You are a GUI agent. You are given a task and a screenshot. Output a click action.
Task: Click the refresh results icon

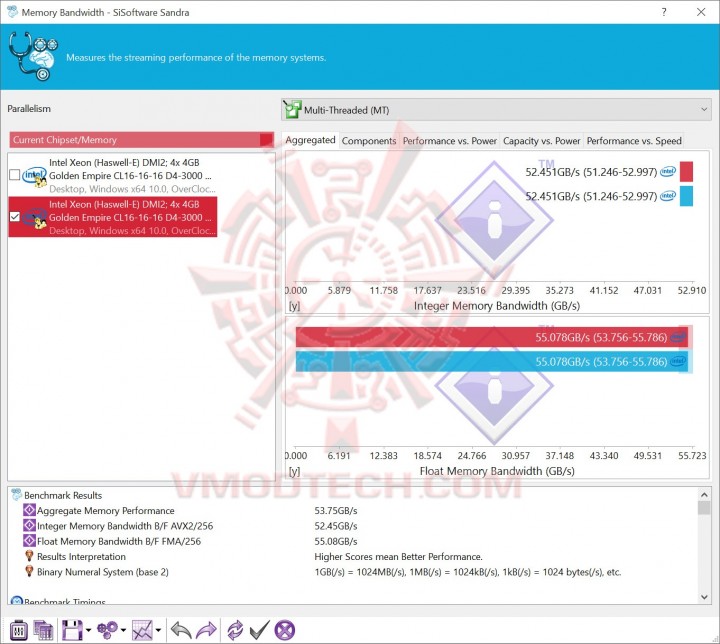click(x=235, y=630)
